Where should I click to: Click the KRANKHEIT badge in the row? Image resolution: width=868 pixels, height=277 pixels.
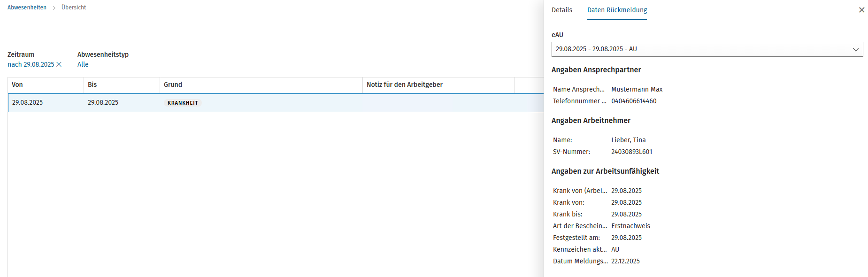pos(183,103)
